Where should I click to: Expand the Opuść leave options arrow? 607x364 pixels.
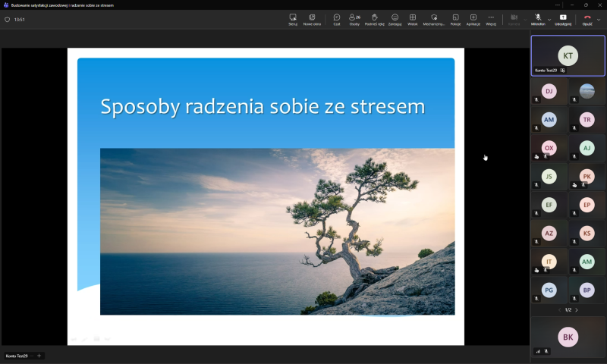pyautogui.click(x=599, y=20)
